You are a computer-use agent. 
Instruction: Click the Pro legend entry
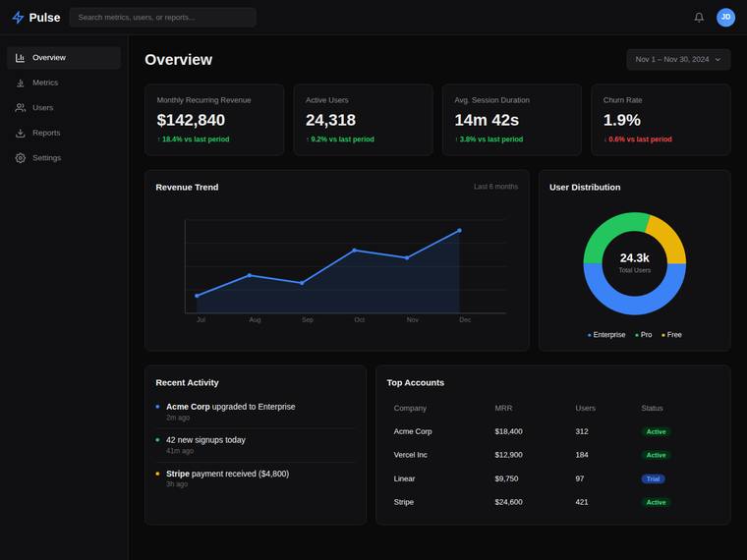[x=644, y=335]
